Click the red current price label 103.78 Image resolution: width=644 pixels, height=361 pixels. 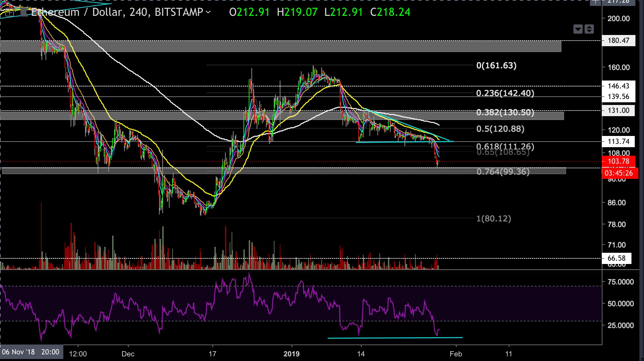pyautogui.click(x=619, y=161)
